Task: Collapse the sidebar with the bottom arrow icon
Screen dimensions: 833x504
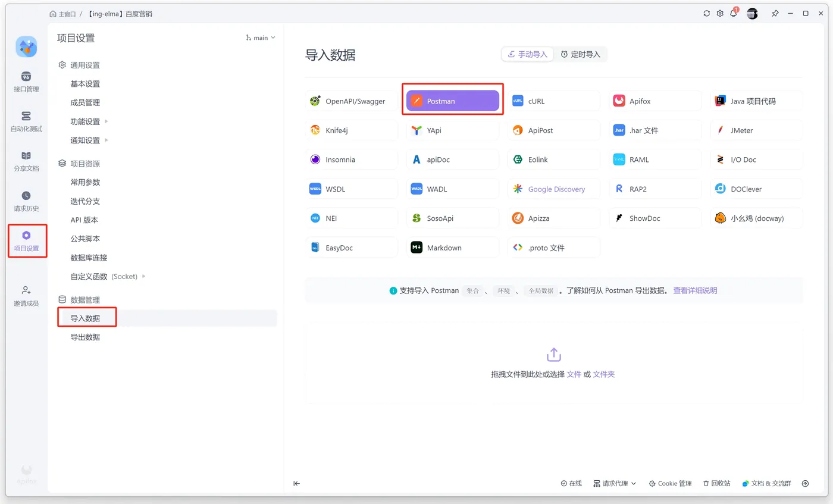Action: [x=296, y=483]
